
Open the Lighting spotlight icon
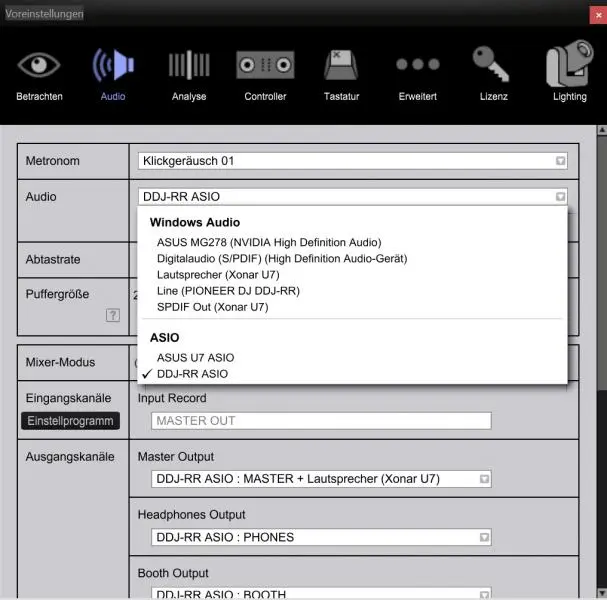point(570,66)
